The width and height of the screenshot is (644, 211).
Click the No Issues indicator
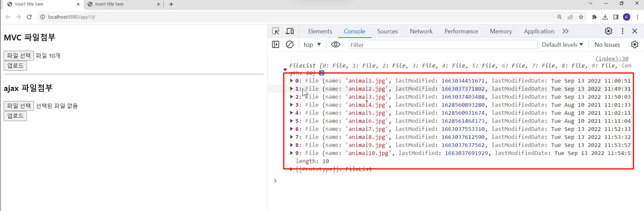click(x=607, y=44)
